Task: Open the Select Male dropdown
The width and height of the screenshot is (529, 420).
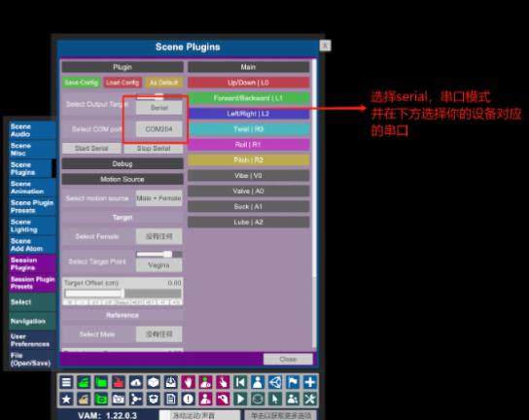Action: 159,334
